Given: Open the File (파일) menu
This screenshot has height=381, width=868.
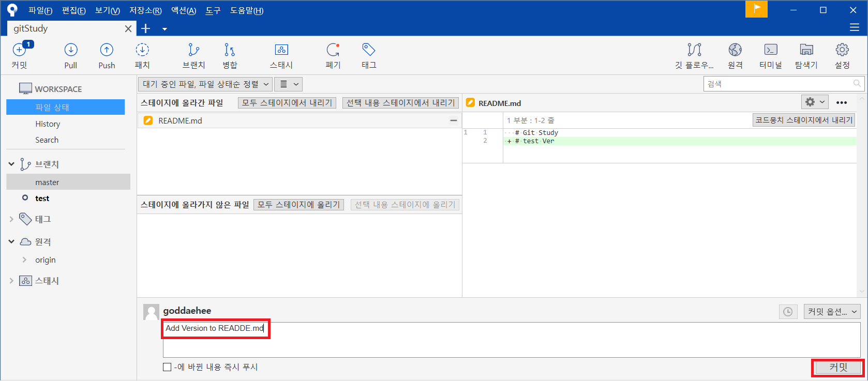Looking at the screenshot, I should click(40, 10).
